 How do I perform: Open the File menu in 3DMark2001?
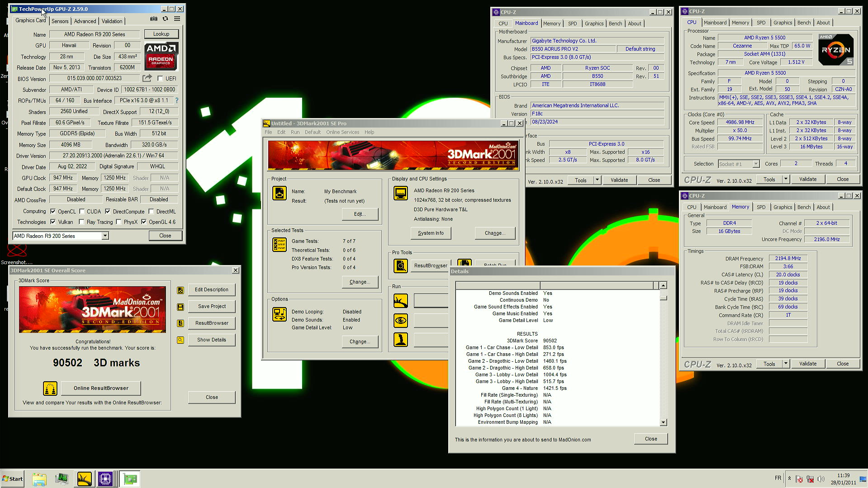268,133
